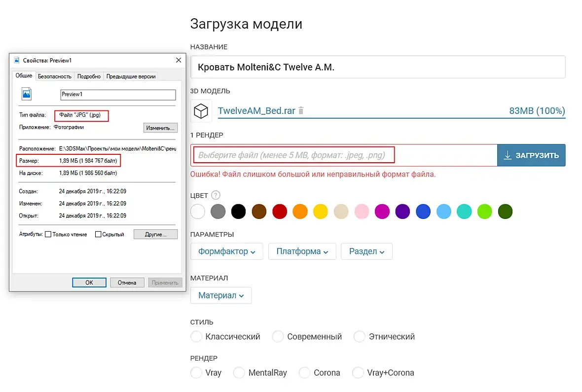Click the file location path E:\3DSMax

[x=118, y=148]
